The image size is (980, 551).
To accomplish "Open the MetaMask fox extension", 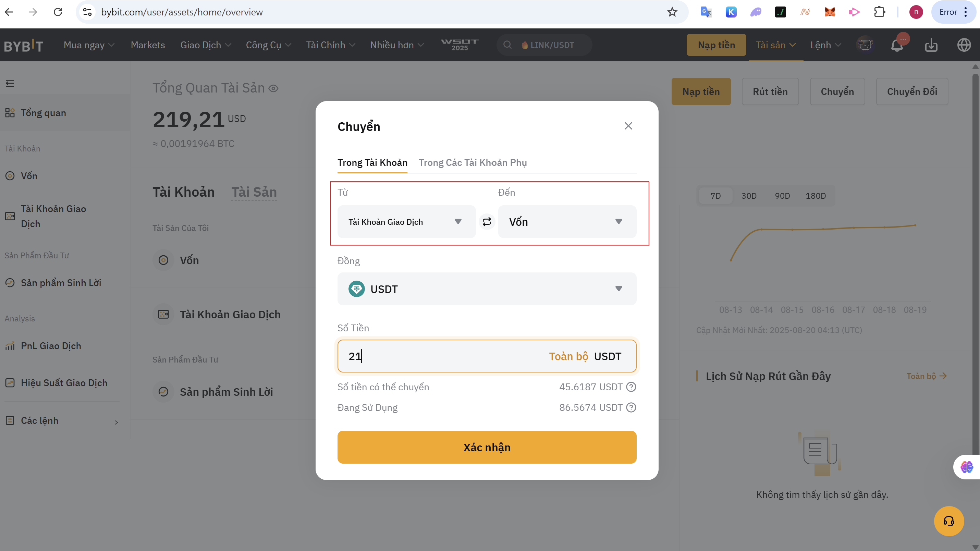I will point(829,12).
